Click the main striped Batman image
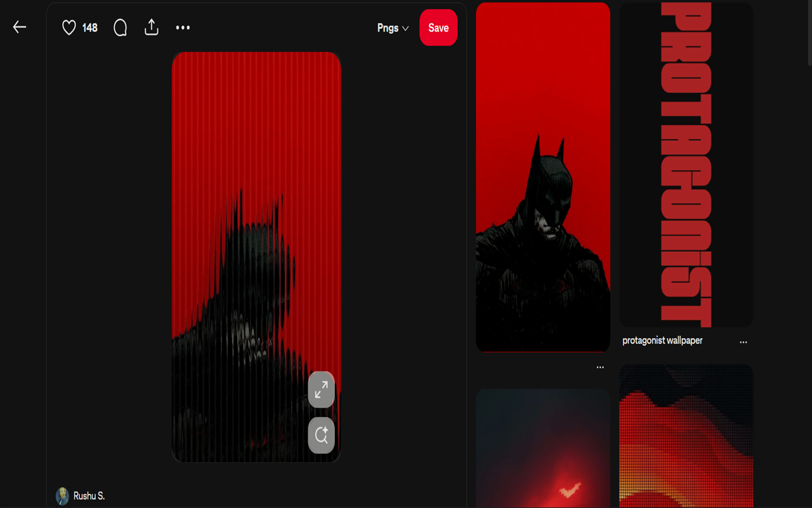Image resolution: width=812 pixels, height=508 pixels. pyautogui.click(x=256, y=257)
